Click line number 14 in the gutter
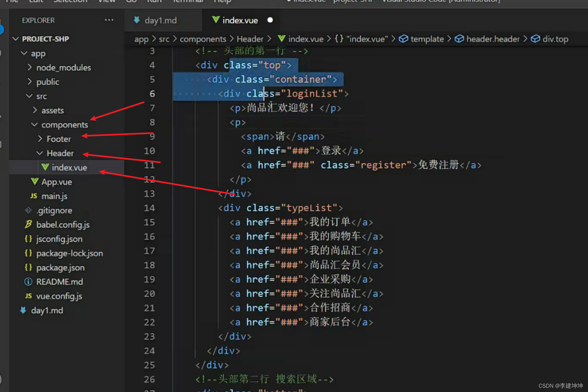The height and width of the screenshot is (392, 588). click(x=149, y=208)
